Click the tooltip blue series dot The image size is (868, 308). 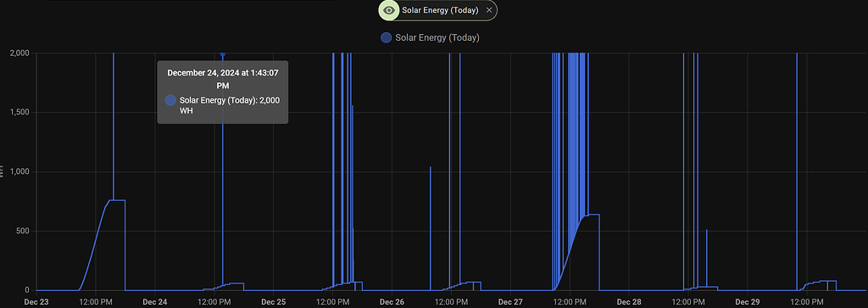click(x=170, y=100)
